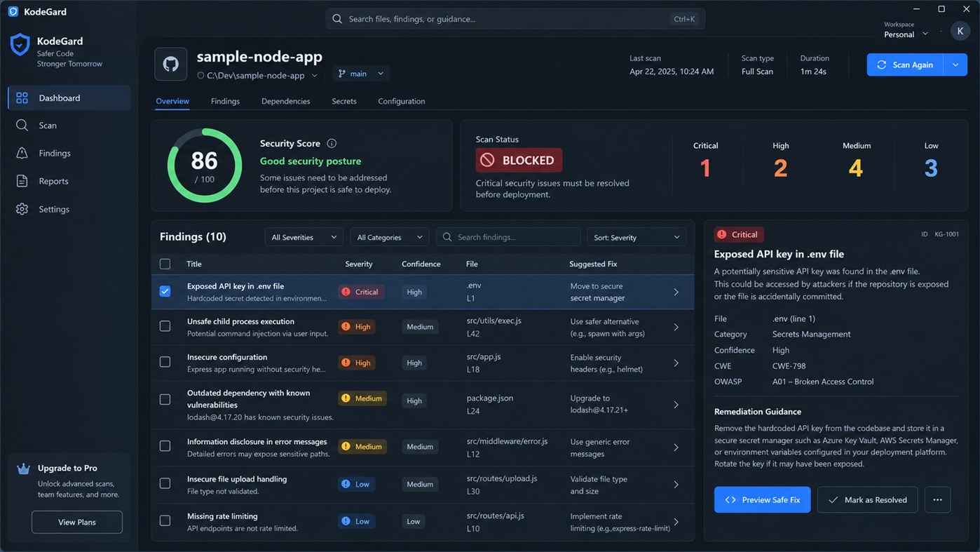
Task: Check the Insecure file upload handling checkbox
Action: click(x=165, y=483)
